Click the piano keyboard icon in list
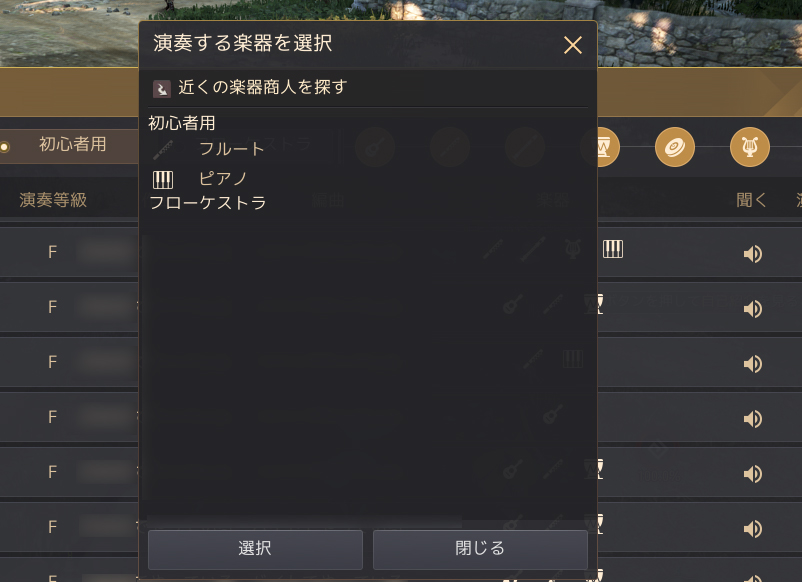This screenshot has width=802, height=582. point(163,180)
